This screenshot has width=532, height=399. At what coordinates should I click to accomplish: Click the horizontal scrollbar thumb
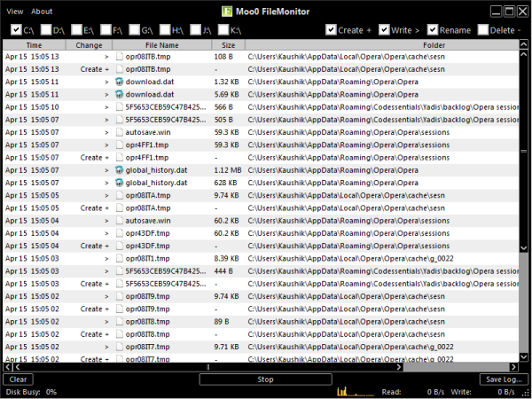click(208, 367)
